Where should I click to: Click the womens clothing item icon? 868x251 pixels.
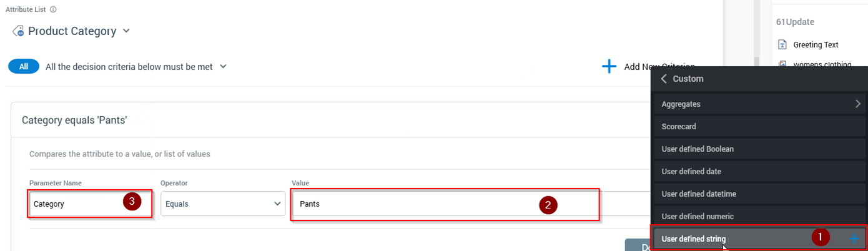782,64
